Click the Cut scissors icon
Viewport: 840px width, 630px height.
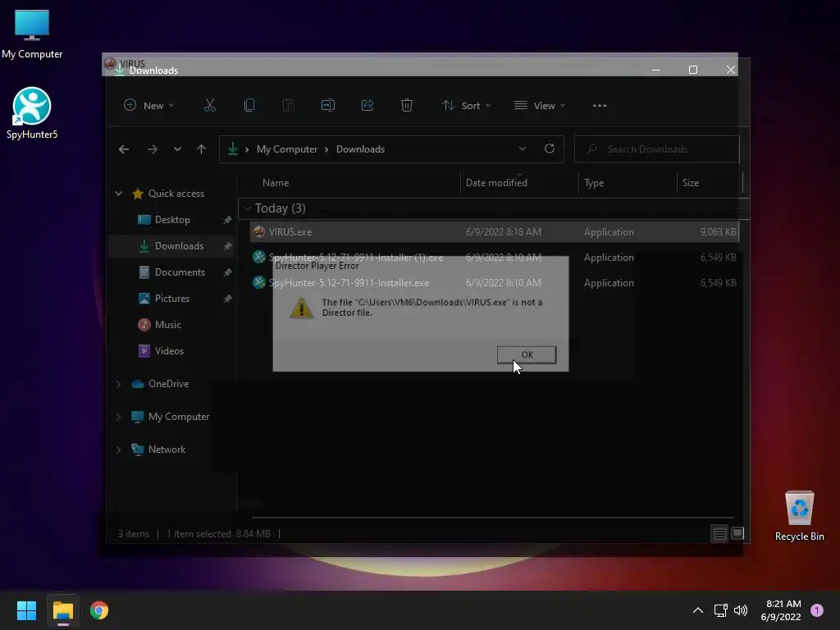pos(209,106)
